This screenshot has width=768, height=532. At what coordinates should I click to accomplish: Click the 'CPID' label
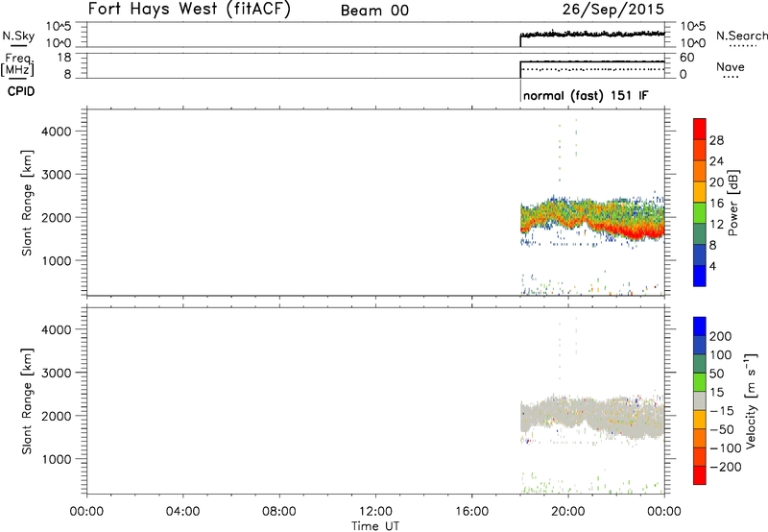pos(21,91)
